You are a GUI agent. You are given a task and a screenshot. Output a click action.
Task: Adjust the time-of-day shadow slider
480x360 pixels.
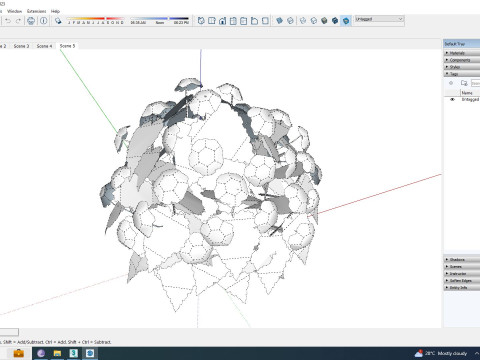pyautogui.click(x=160, y=21)
